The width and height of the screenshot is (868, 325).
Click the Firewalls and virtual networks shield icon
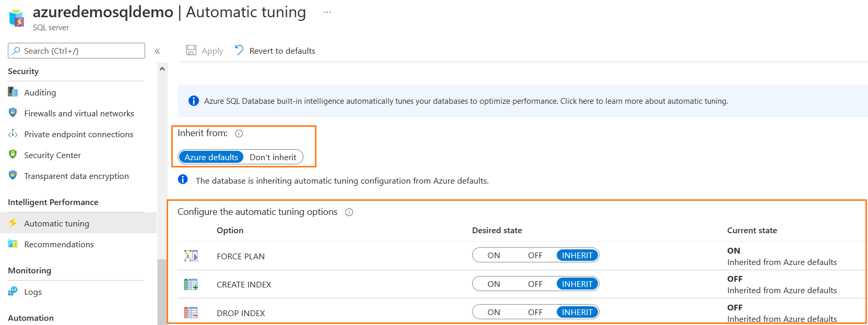13,113
